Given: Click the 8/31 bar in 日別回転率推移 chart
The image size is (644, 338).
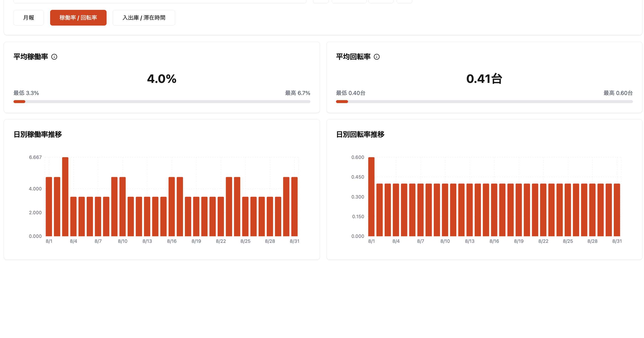Looking at the screenshot, I should (x=617, y=210).
